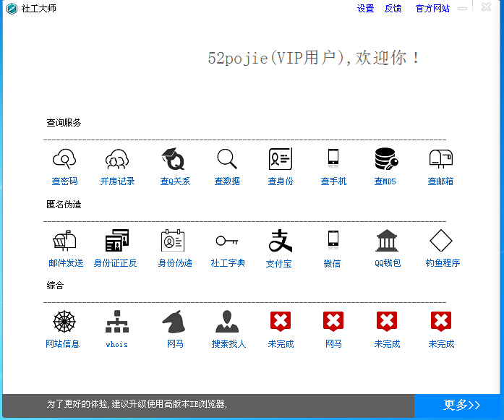Select the 查邮箱 mailbox icon
Image resolution: width=504 pixels, height=420 pixels.
441,159
